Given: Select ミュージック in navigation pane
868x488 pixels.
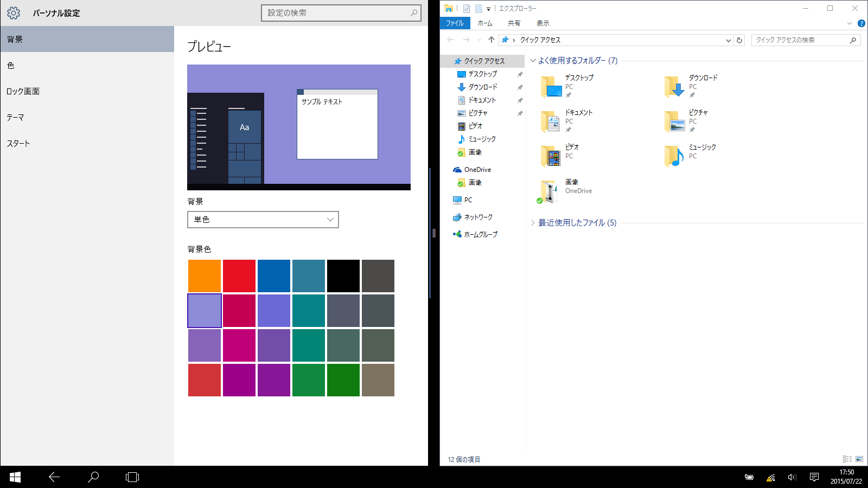Looking at the screenshot, I should pyautogui.click(x=482, y=139).
